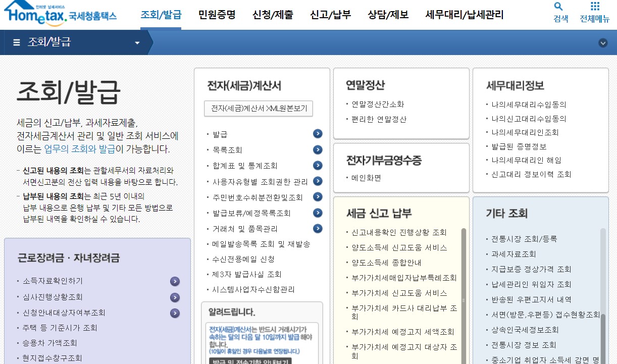Open 주택 등 기준시가 조회 link
617x364 pixels.
click(60, 328)
